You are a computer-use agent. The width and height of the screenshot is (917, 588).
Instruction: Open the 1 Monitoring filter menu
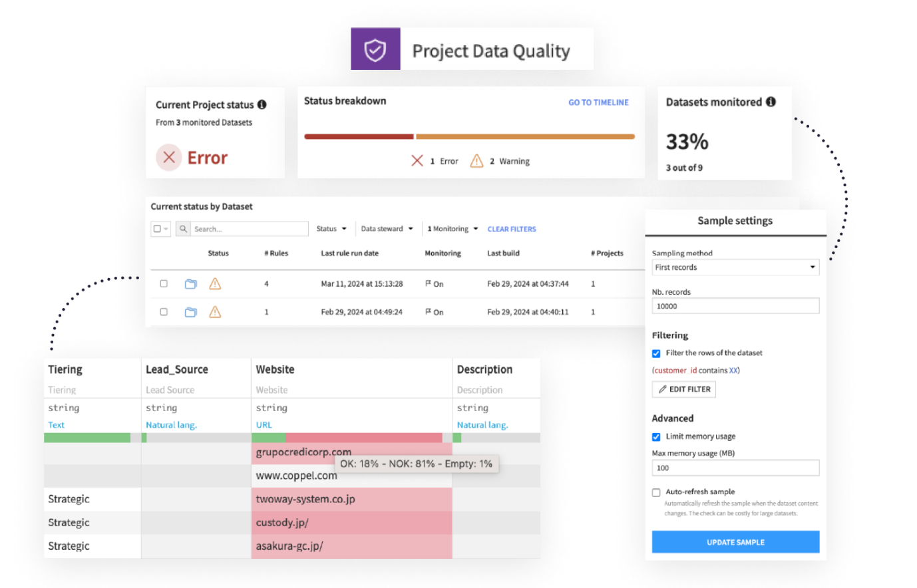453,229
